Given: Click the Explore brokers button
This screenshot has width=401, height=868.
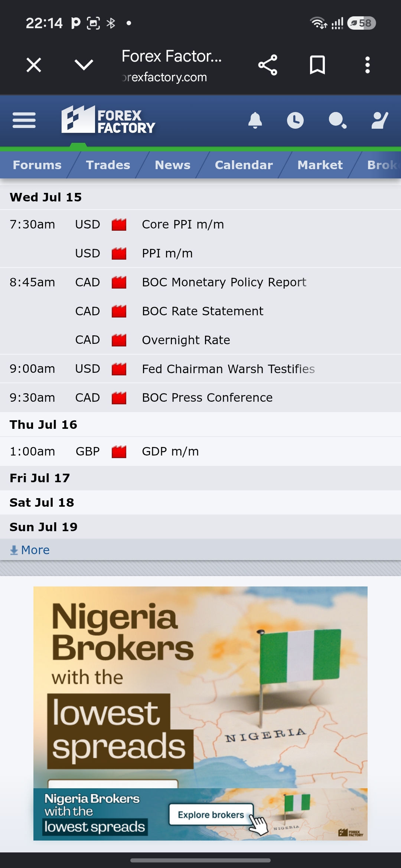Looking at the screenshot, I should click(x=211, y=815).
